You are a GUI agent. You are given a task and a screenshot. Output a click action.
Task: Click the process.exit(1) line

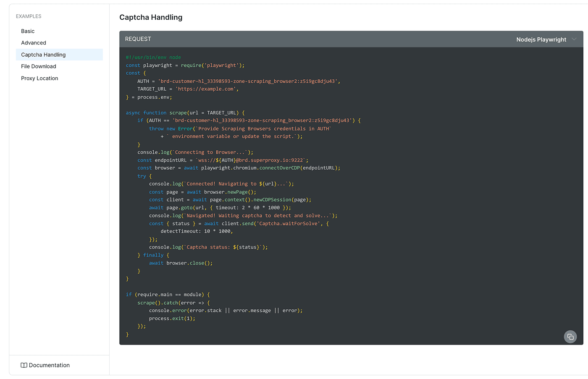click(x=172, y=319)
